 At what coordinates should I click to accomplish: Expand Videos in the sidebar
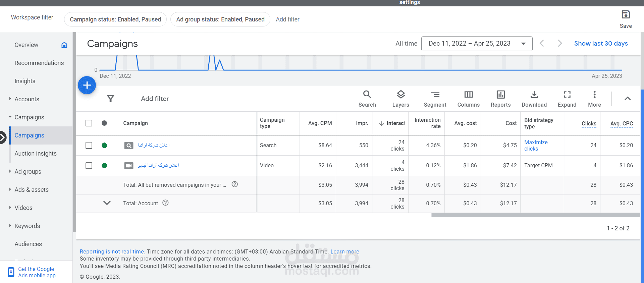(10, 208)
